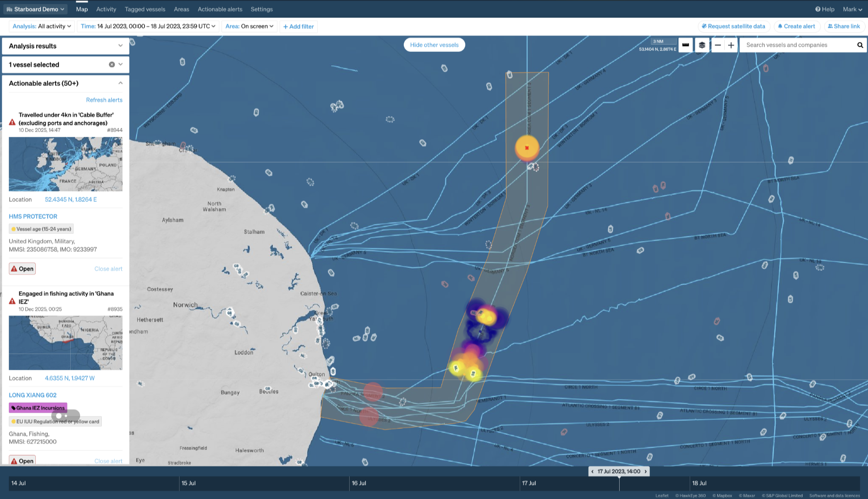
Task: Click the Mapbox attribution link
Action: [722, 496]
